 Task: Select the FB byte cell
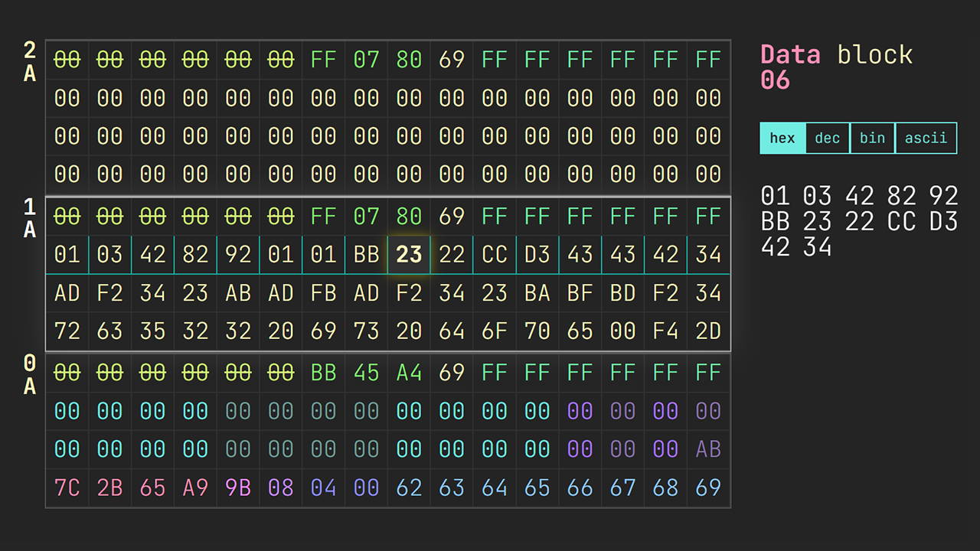pyautogui.click(x=323, y=293)
